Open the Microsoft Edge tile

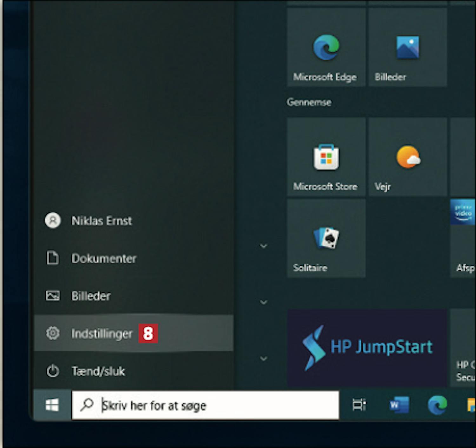point(326,48)
